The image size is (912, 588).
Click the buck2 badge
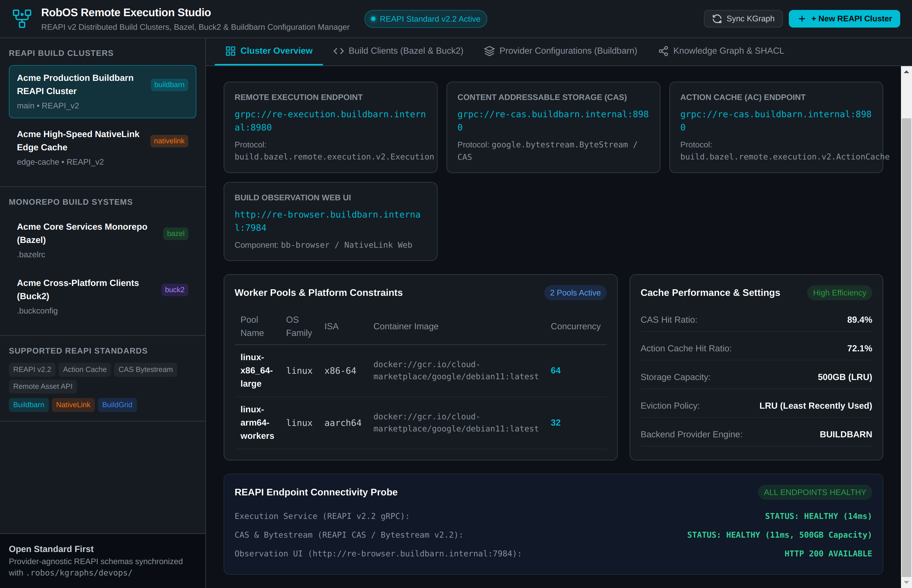click(175, 290)
